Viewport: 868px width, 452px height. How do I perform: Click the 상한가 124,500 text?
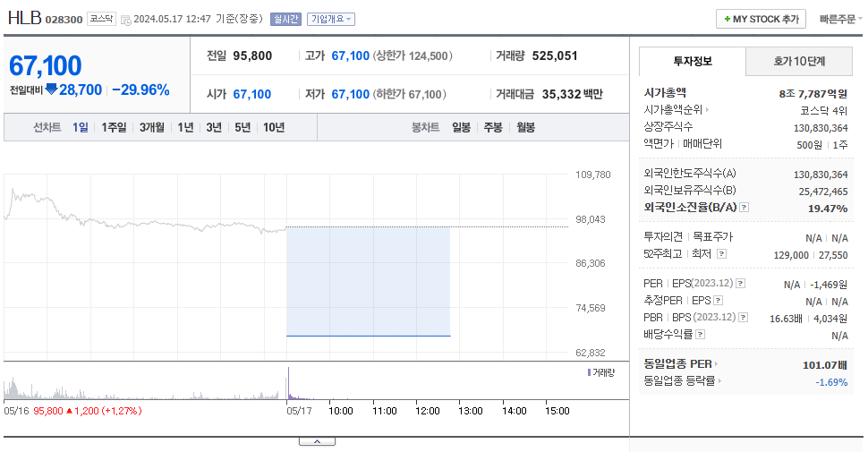click(413, 56)
